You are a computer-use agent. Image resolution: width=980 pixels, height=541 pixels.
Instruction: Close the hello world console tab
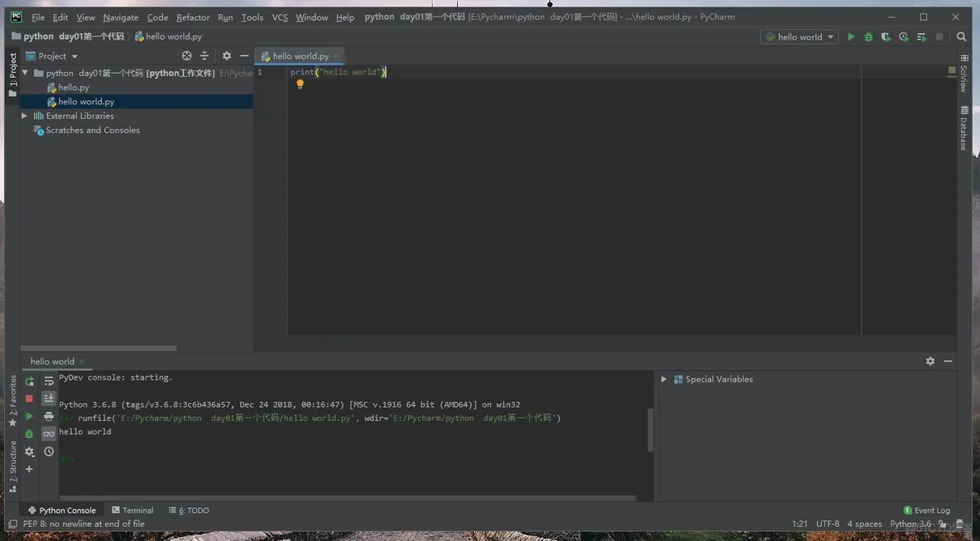click(82, 361)
